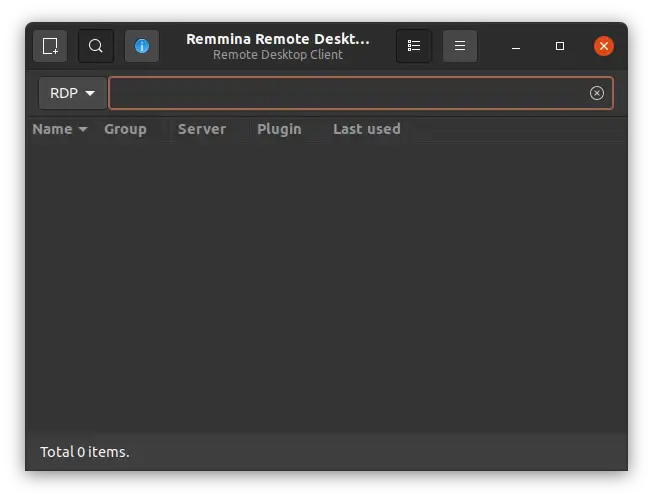The width and height of the screenshot is (653, 499).
Task: Sort list by Group column
Action: coord(125,129)
